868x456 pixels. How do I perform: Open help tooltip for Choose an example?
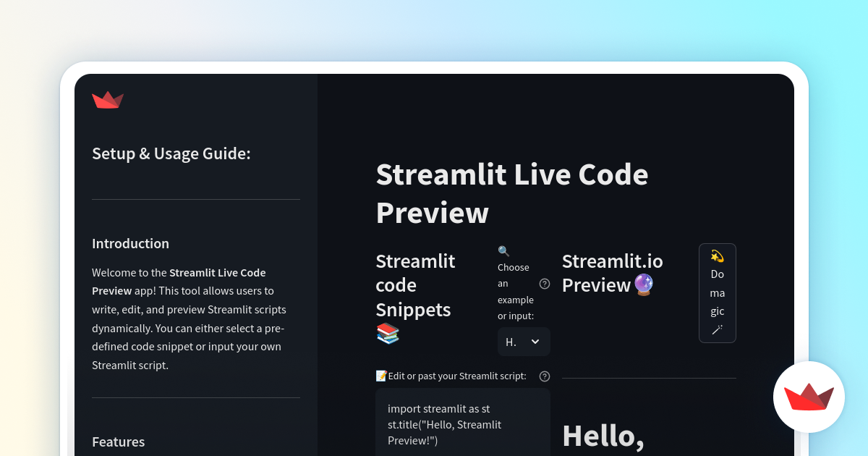click(x=545, y=284)
